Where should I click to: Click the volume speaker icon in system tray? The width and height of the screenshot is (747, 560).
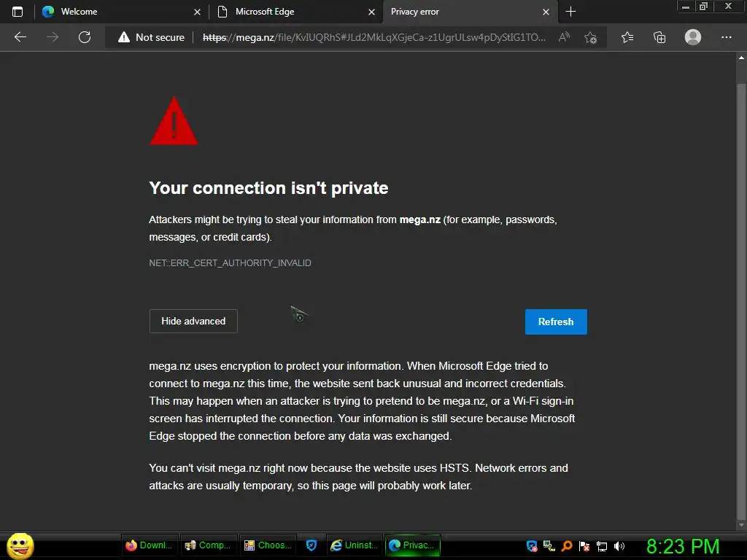(x=619, y=545)
